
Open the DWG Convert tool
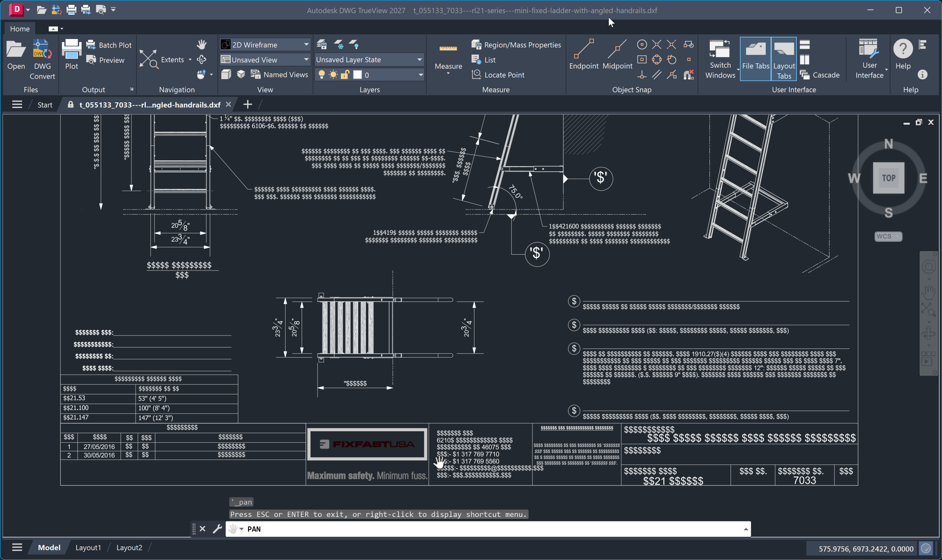click(x=42, y=59)
